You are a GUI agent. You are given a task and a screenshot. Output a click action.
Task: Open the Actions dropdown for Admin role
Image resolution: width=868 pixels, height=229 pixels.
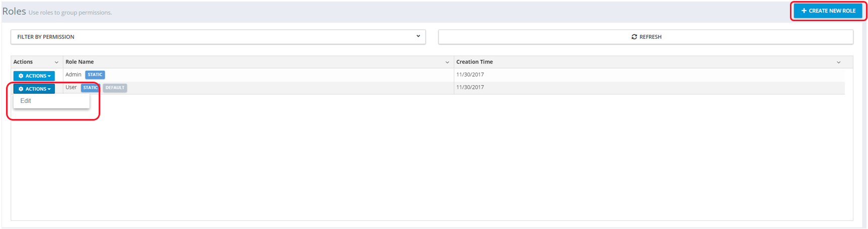coord(34,76)
